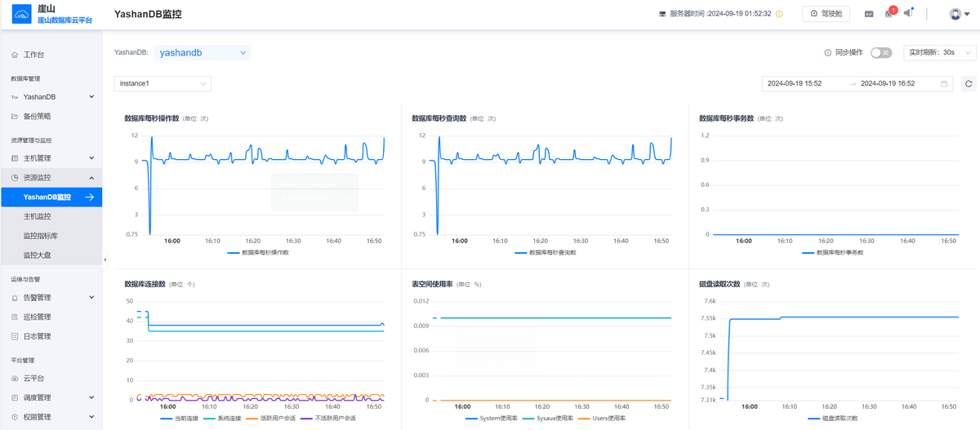This screenshot has width=980, height=430.
Task: Toggle 系统连接 legend series
Action: pyautogui.click(x=223, y=418)
